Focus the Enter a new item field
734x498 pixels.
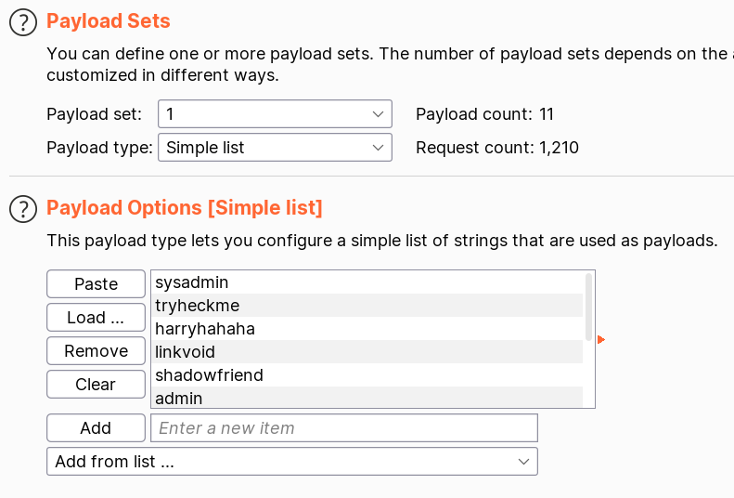(x=344, y=428)
